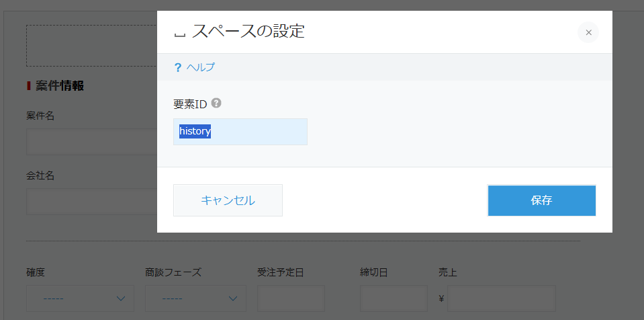The height and width of the screenshot is (320, 644).
Task: Click the 案件情報 heading text
Action: 60,86
